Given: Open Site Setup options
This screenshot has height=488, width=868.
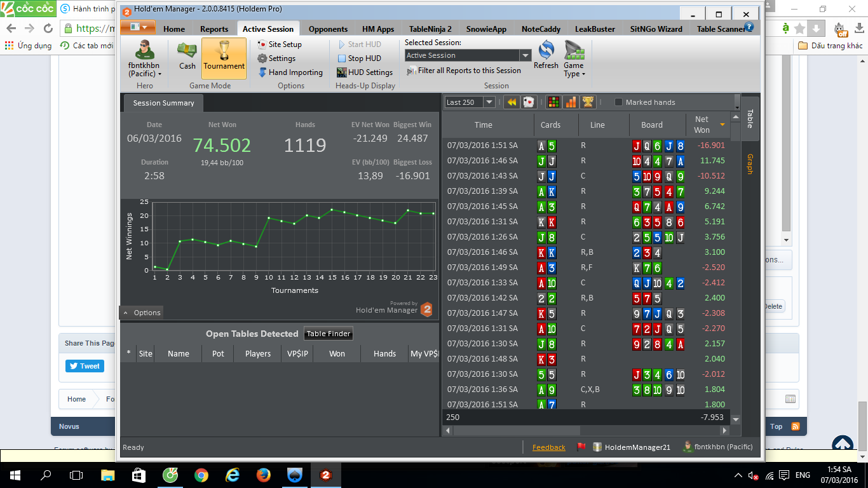Looking at the screenshot, I should (x=280, y=44).
